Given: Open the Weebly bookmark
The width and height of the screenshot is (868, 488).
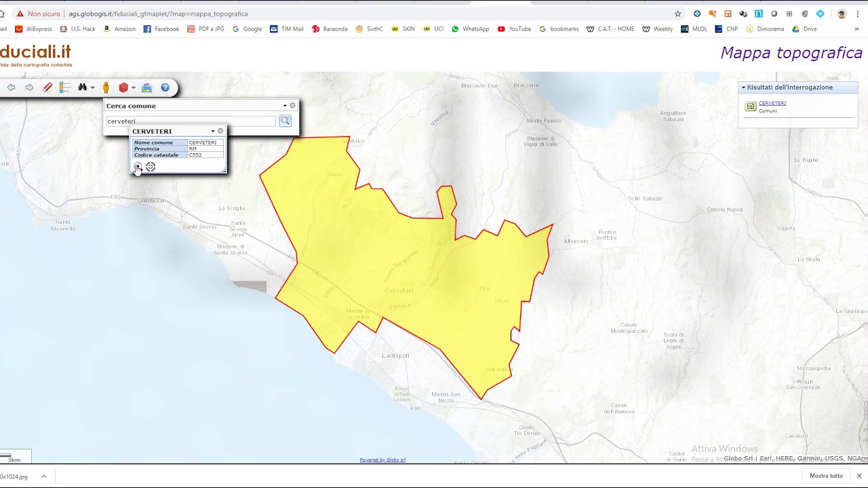Looking at the screenshot, I should click(658, 29).
